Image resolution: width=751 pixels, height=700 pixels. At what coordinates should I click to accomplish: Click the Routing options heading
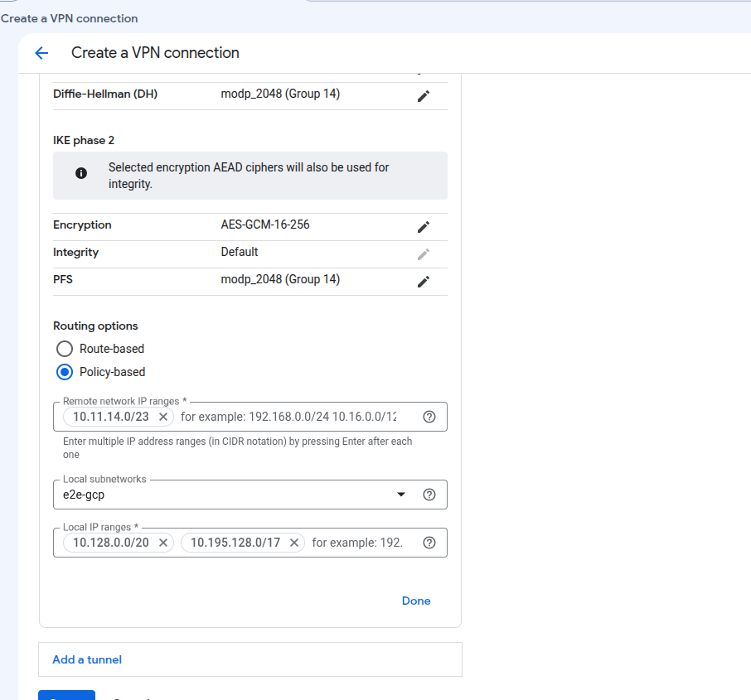tap(95, 326)
